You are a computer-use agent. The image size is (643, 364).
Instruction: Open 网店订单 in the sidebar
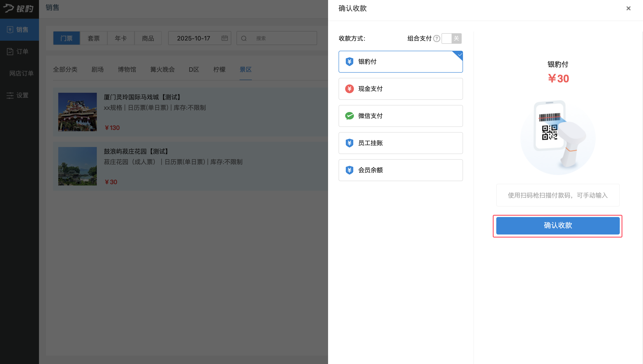(x=21, y=73)
